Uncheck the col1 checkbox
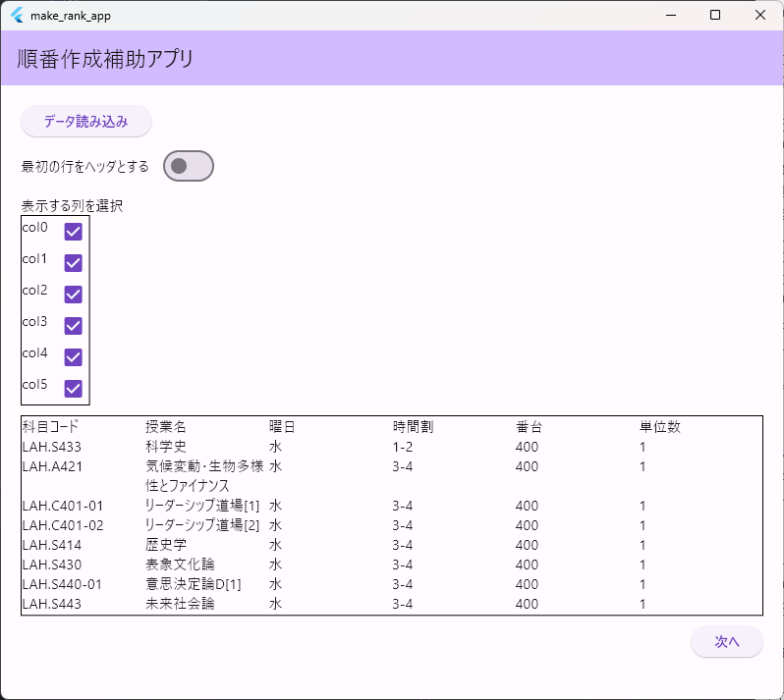Screen dimensions: 784x700 [73, 263]
